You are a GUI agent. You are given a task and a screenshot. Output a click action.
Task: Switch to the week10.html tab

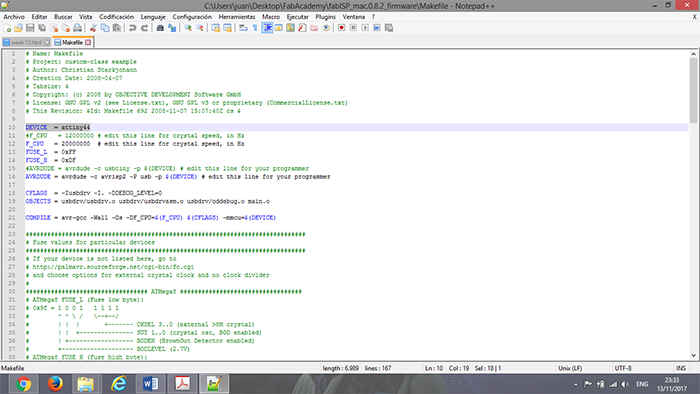click(25, 42)
